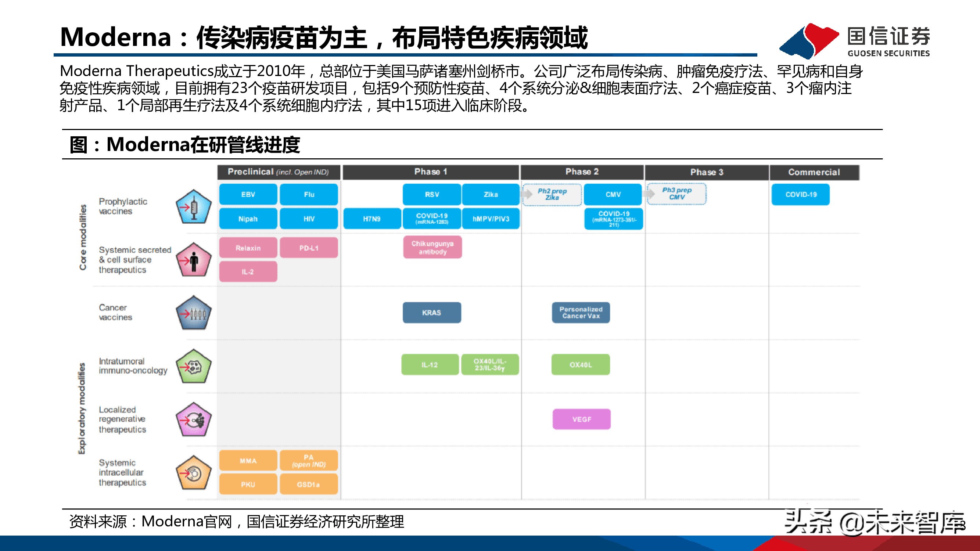Click the Chikungunya antibody box
The height and width of the screenshot is (551, 980).
tap(432, 247)
